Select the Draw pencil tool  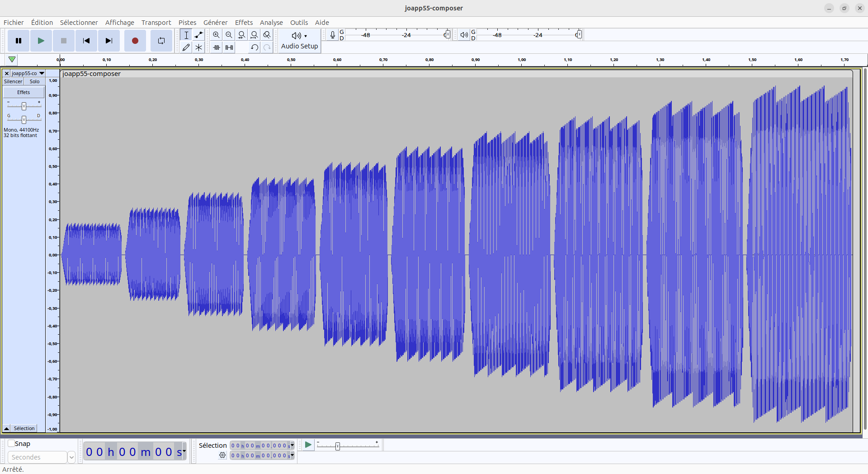point(186,47)
